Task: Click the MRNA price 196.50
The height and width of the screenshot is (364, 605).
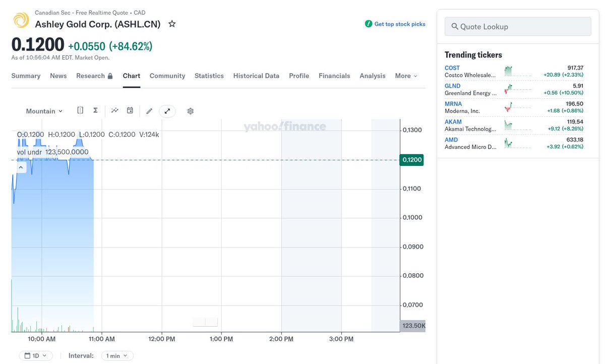Action: [575, 104]
